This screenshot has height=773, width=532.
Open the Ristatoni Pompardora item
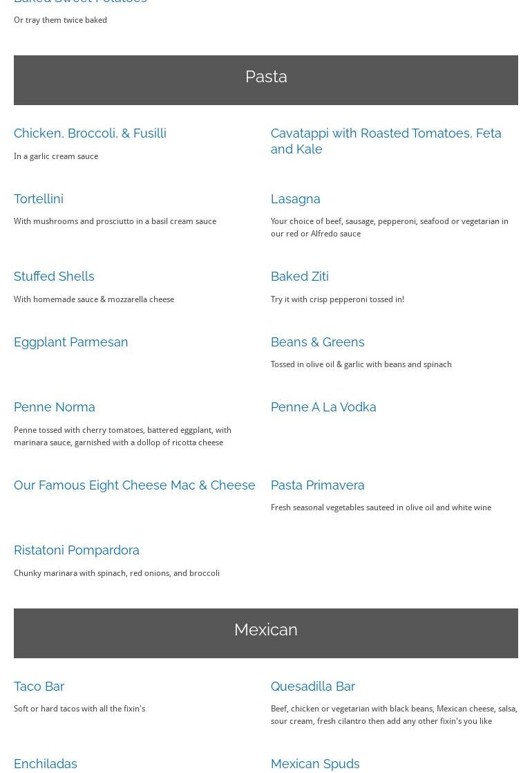click(77, 550)
